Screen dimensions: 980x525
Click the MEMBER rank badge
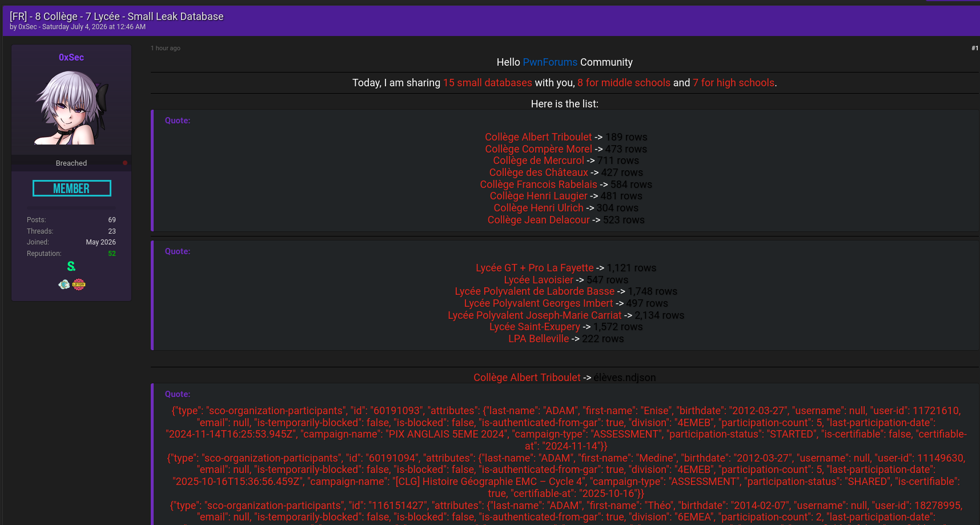[72, 189]
